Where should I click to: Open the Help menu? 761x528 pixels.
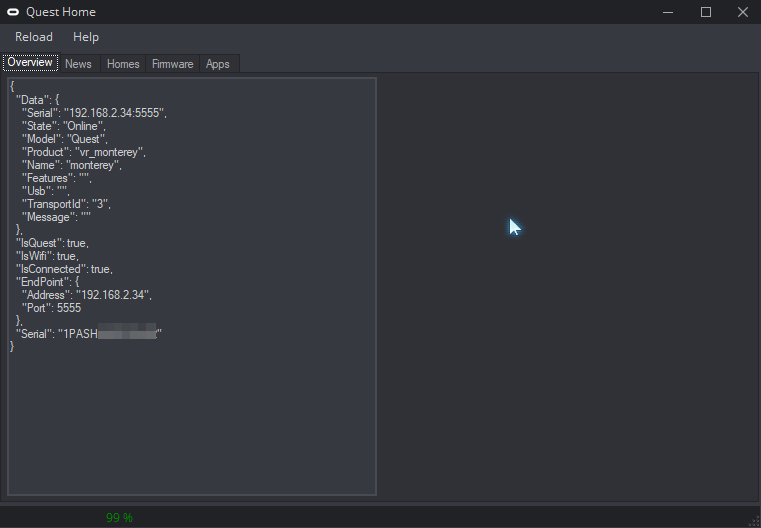click(x=86, y=37)
